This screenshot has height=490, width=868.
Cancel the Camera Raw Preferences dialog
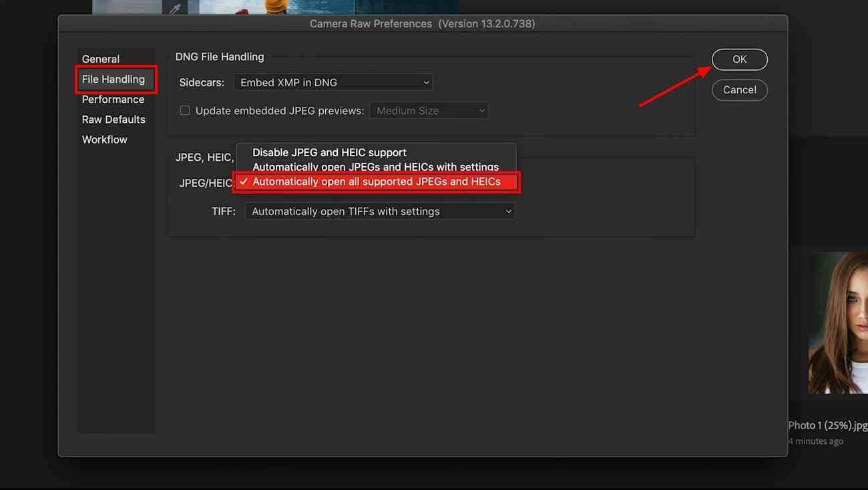(x=739, y=90)
